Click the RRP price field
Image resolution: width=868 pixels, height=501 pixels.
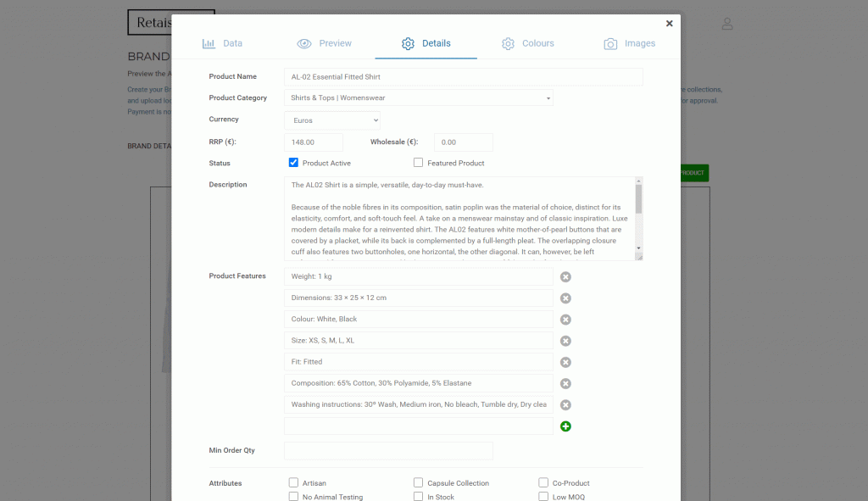314,142
